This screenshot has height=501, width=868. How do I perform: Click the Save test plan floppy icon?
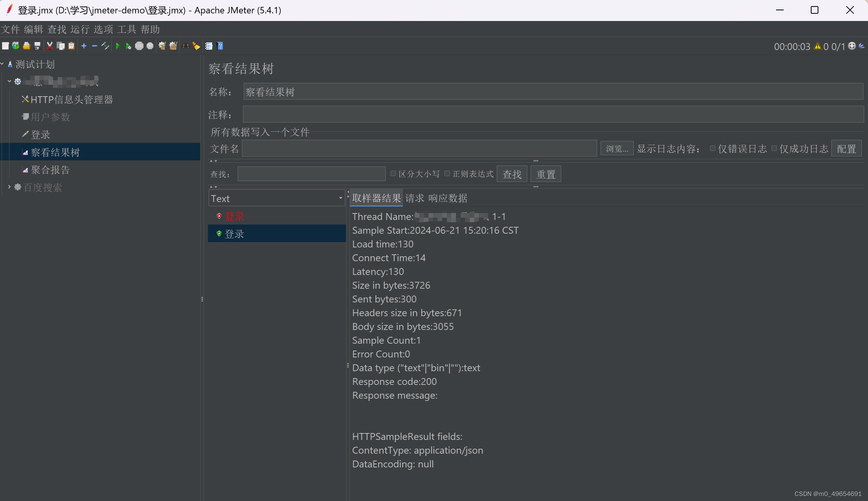[x=37, y=46]
